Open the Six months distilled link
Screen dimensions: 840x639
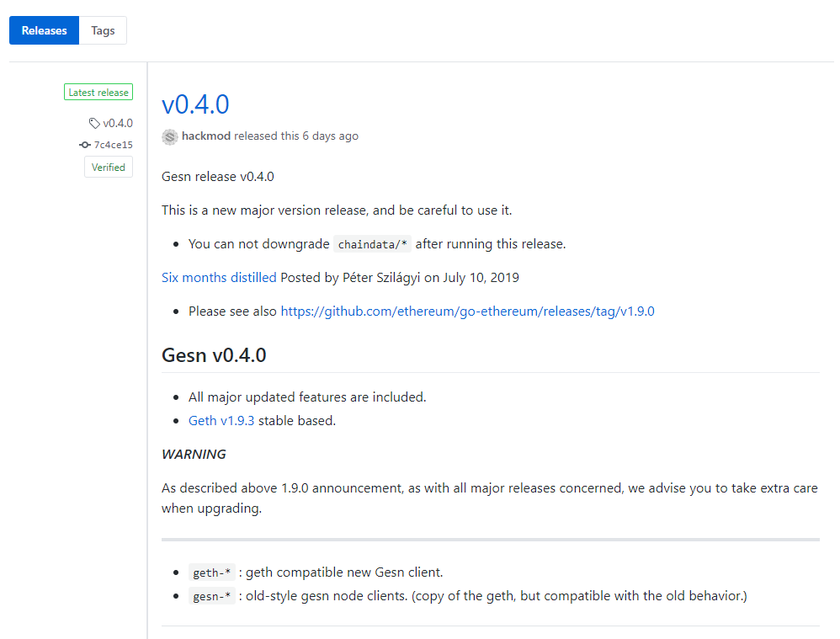(219, 277)
